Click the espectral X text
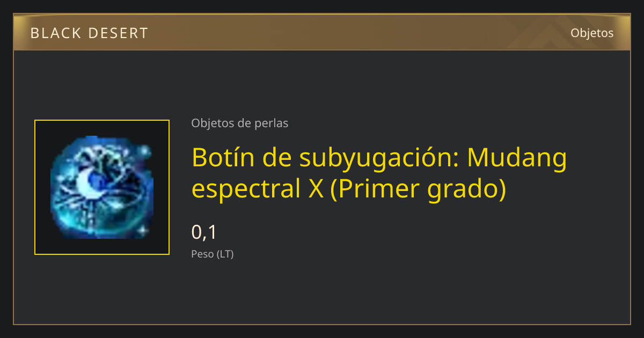Screen dimensions: 644x338 [258, 189]
